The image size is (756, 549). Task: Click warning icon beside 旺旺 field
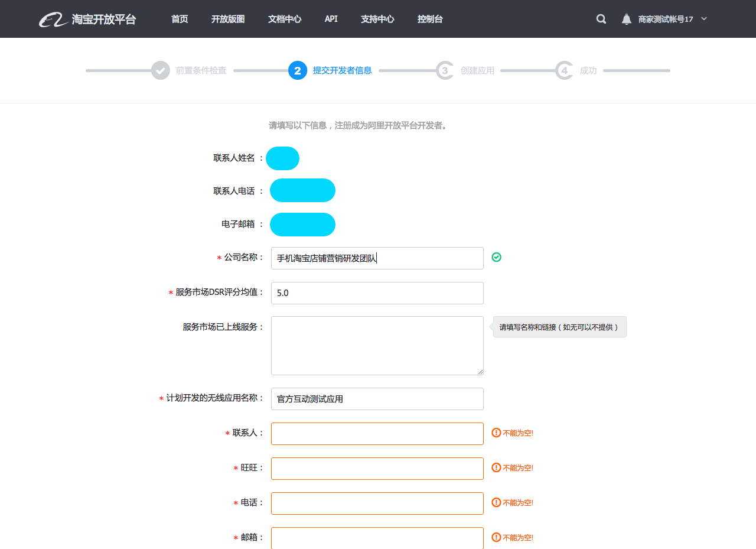[495, 467]
